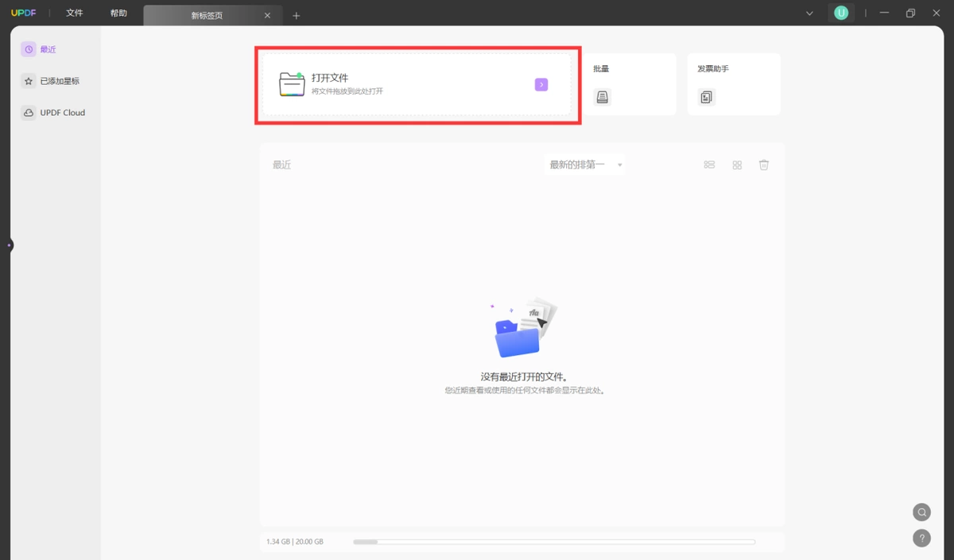Expand the title bar chevron dropdown
Screen dimensions: 954x560
click(x=809, y=14)
